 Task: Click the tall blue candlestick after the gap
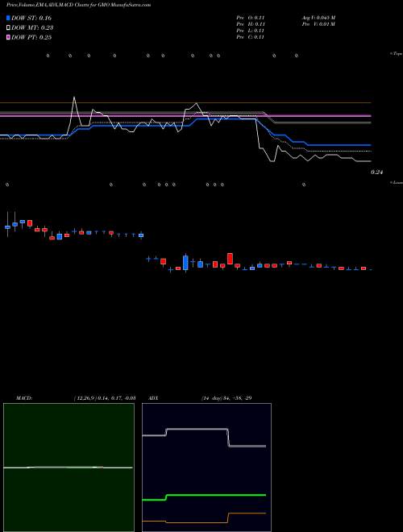(x=185, y=263)
